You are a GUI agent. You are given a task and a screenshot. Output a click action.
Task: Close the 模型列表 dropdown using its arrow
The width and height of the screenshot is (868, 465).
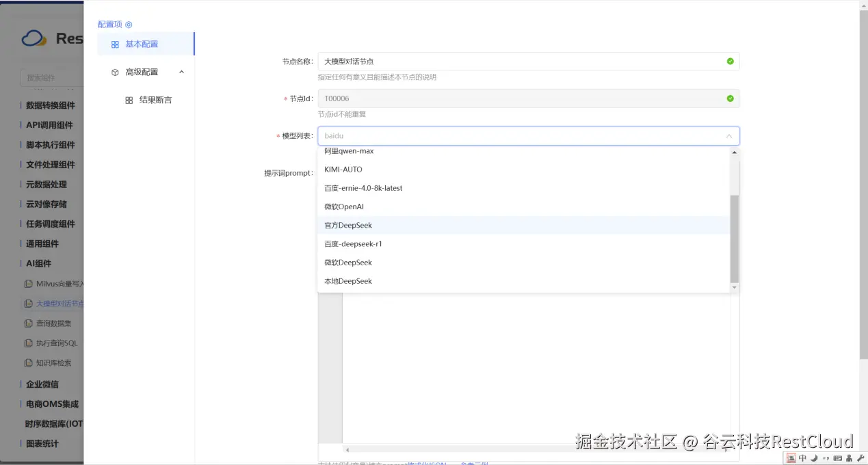[729, 136]
